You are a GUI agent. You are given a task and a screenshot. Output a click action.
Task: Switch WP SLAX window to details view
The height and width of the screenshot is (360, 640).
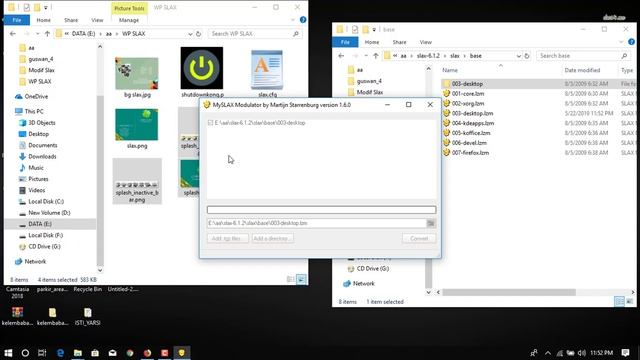[291, 280]
